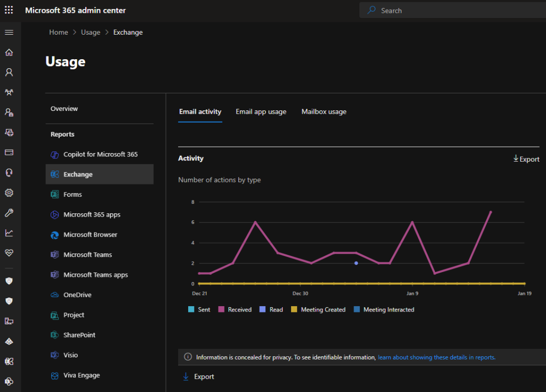The height and width of the screenshot is (392, 546).
Task: Toggle the Received series in the legend
Action: point(235,309)
